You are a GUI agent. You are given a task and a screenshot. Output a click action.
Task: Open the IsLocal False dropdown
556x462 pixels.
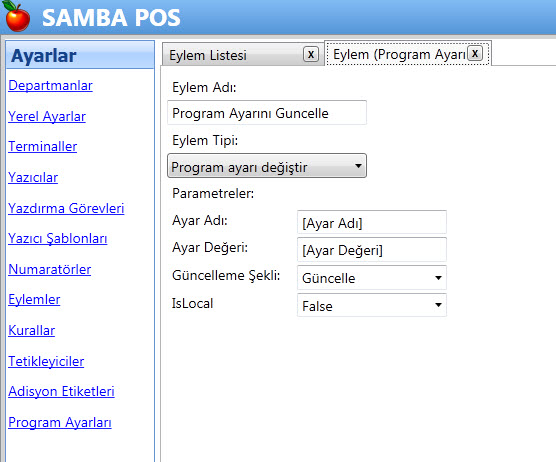(x=372, y=305)
